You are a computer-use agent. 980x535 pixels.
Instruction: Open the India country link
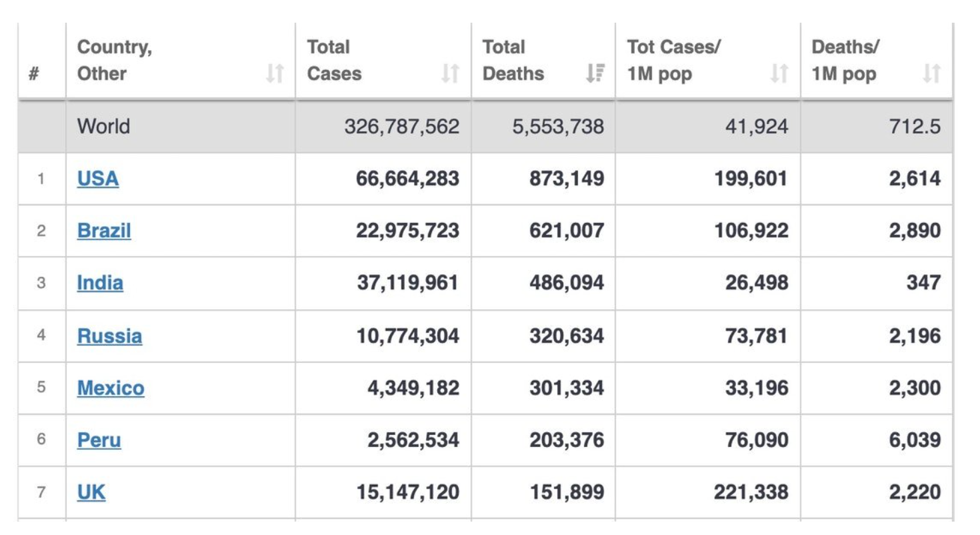point(100,282)
